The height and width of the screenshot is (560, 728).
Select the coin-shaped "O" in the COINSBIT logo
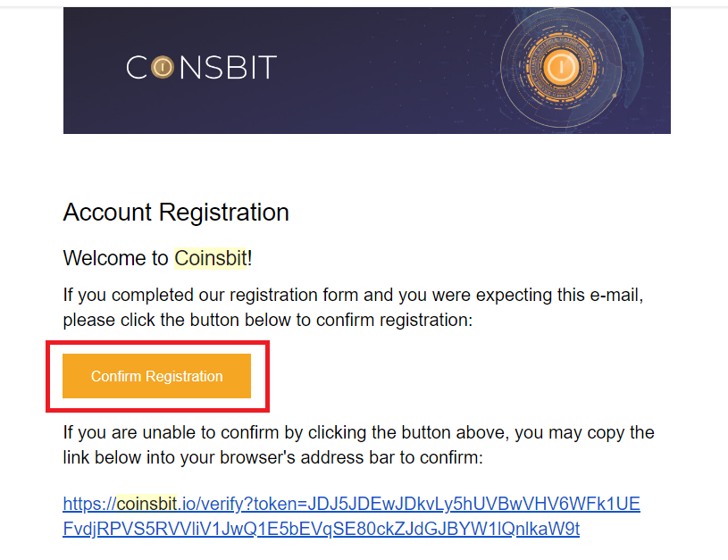[x=161, y=67]
